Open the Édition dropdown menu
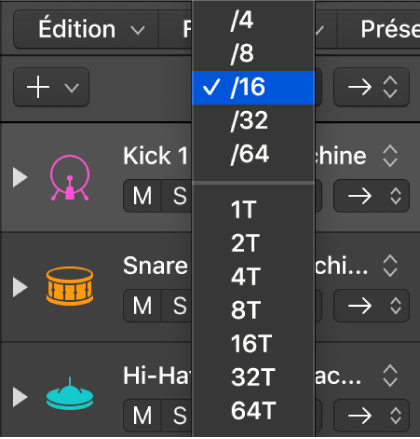The width and height of the screenshot is (420, 439). tap(86, 29)
